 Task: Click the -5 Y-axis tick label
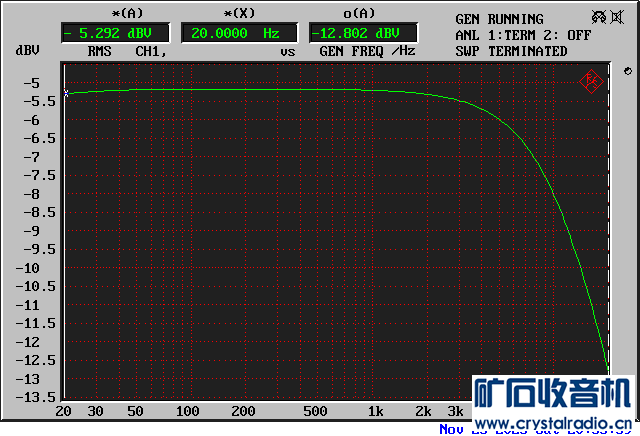pos(31,83)
